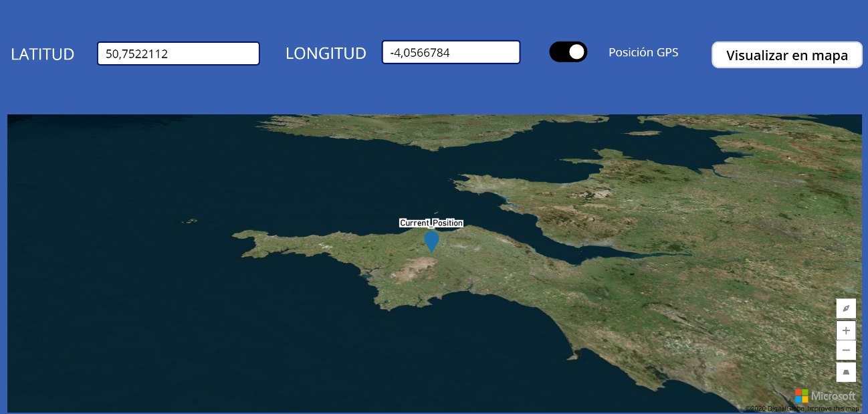Image resolution: width=868 pixels, height=414 pixels.
Task: Click the small island west of the peninsula
Action: [191, 221]
